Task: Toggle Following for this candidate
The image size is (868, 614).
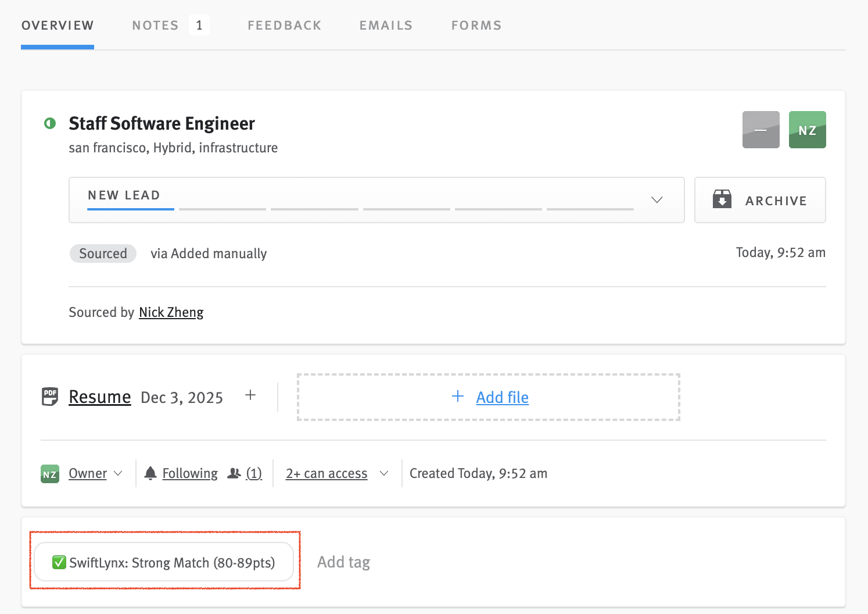Action: [x=189, y=473]
